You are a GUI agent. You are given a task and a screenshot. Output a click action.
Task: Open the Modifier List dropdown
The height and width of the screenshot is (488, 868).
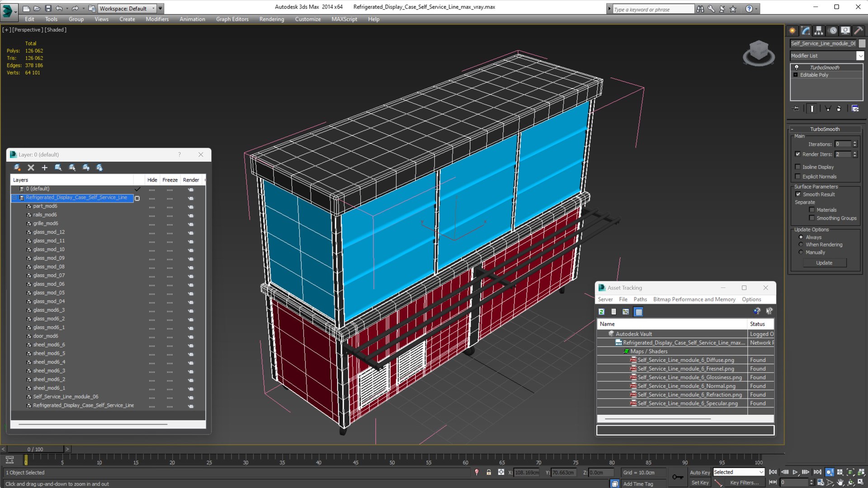(827, 56)
